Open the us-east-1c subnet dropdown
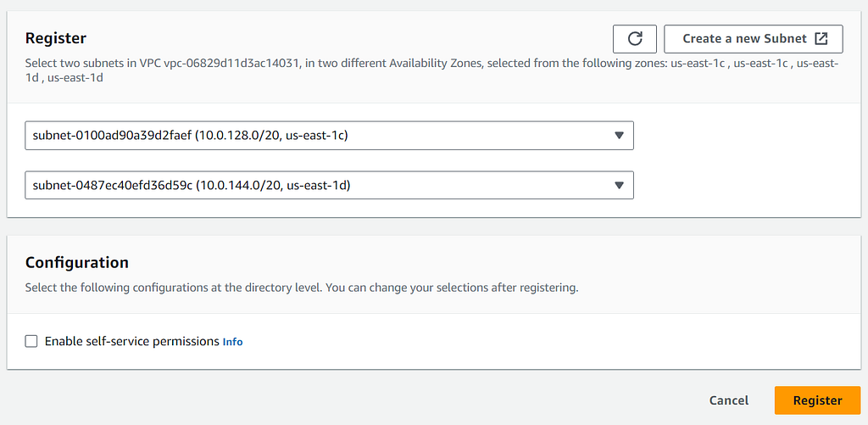The width and height of the screenshot is (868, 425). [x=330, y=136]
